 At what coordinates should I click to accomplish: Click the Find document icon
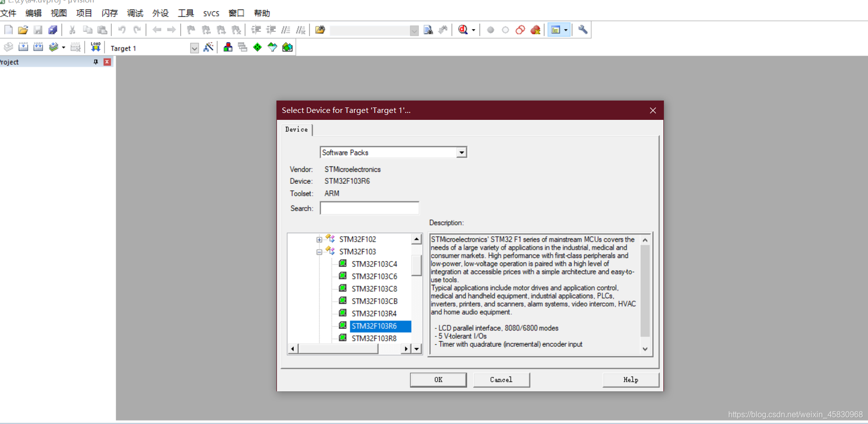(429, 30)
